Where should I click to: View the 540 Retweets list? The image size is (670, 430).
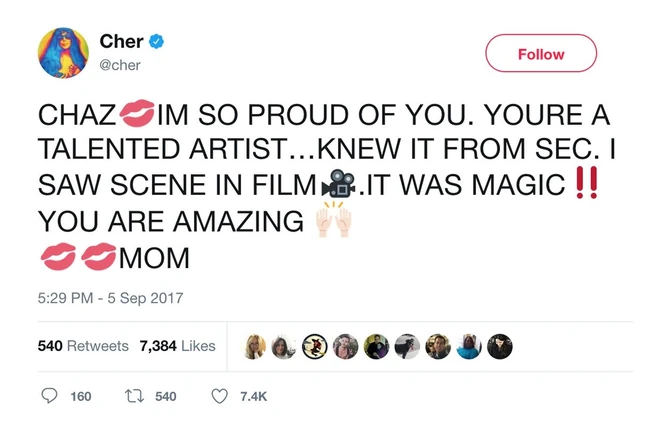point(83,346)
